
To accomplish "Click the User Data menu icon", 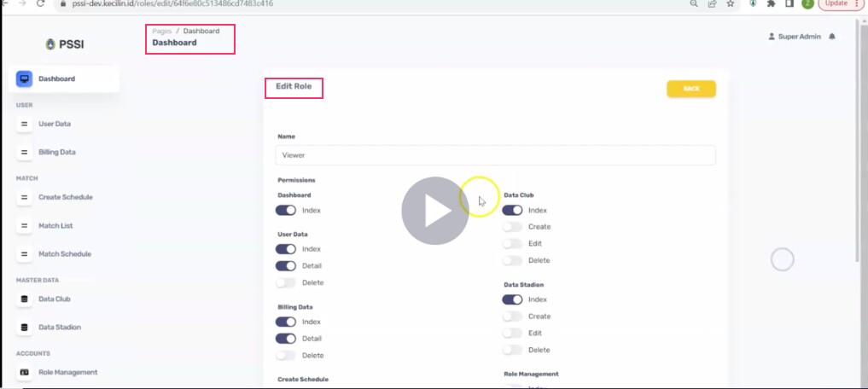I will click(24, 124).
